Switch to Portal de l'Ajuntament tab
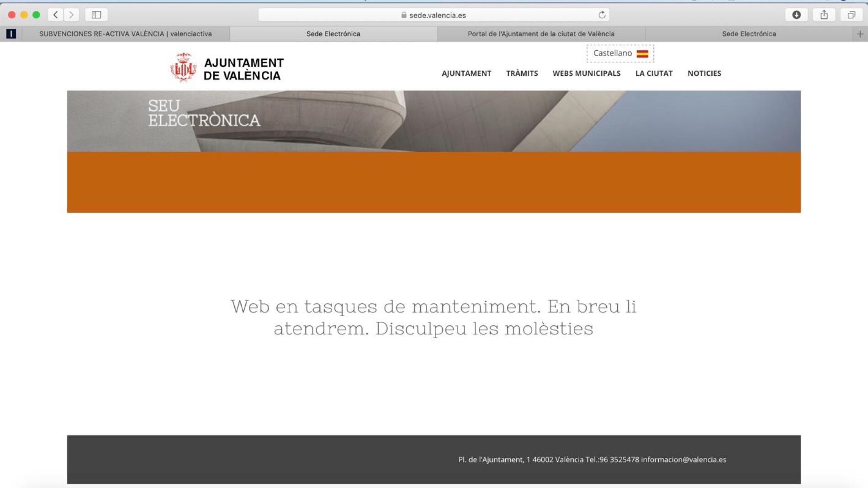868x488 pixels. tap(541, 34)
